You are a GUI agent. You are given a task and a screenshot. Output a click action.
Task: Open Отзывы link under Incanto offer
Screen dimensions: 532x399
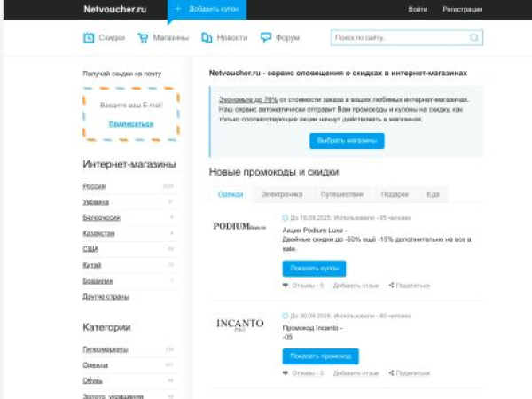tap(308, 373)
